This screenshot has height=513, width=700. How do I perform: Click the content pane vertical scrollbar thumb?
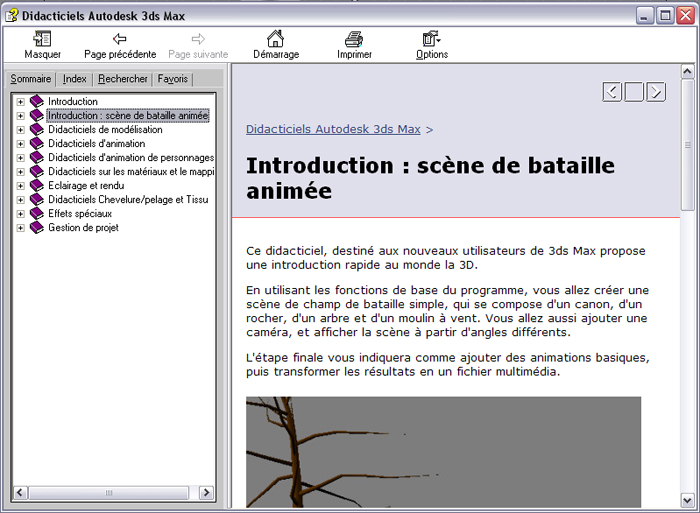click(x=688, y=145)
